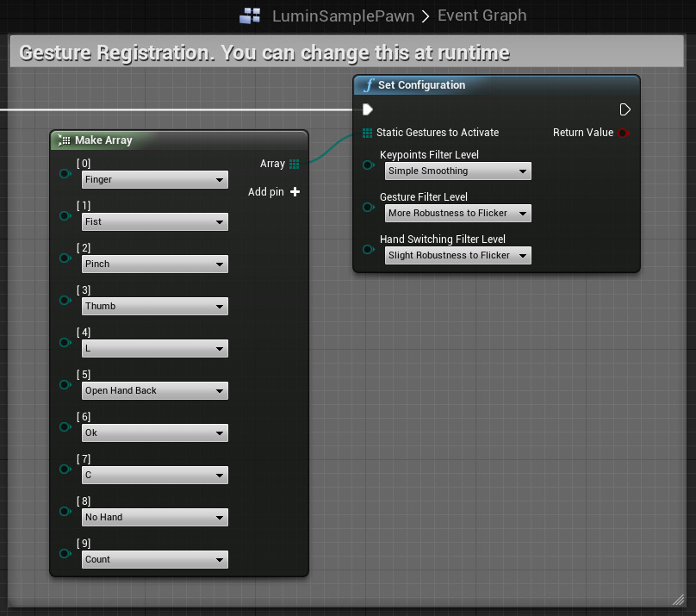
Task: Click the Set Configuration input execution pin
Action: (368, 109)
